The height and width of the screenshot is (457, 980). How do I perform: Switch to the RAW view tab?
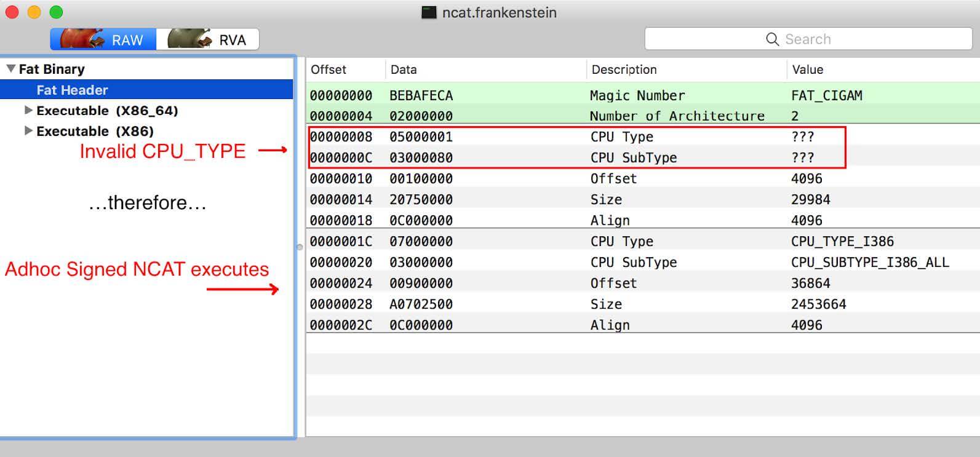103,39
